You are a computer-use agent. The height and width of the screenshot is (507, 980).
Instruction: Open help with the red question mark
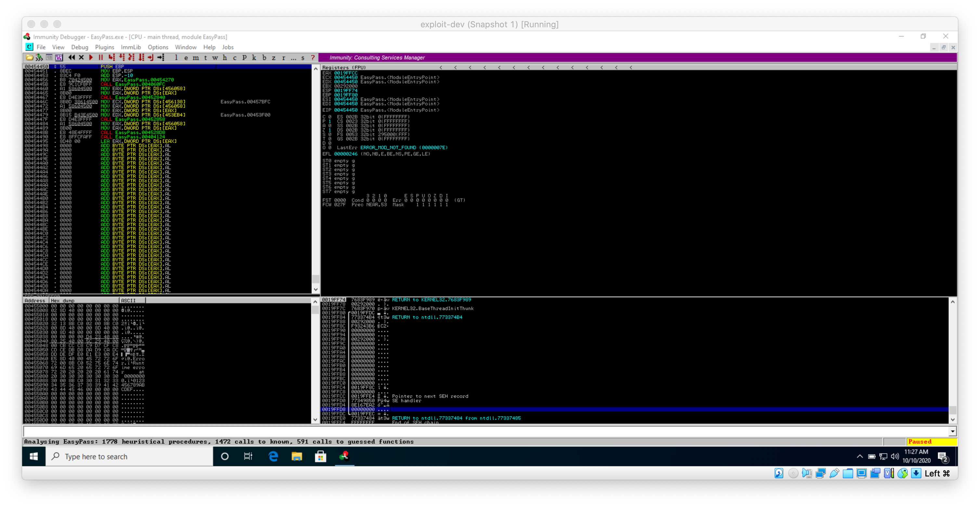pyautogui.click(x=313, y=58)
